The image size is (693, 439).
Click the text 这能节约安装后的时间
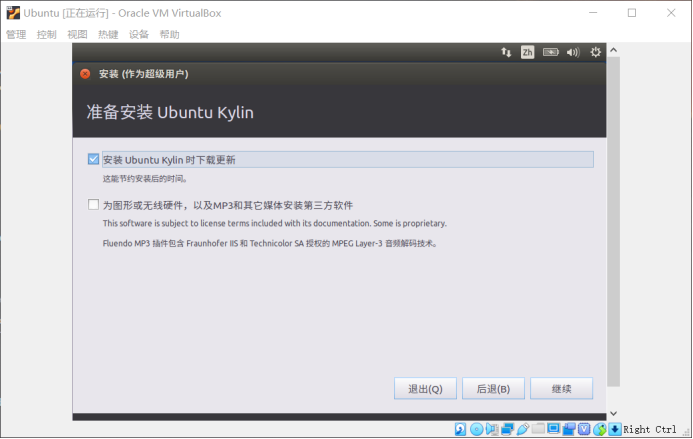tap(145, 179)
